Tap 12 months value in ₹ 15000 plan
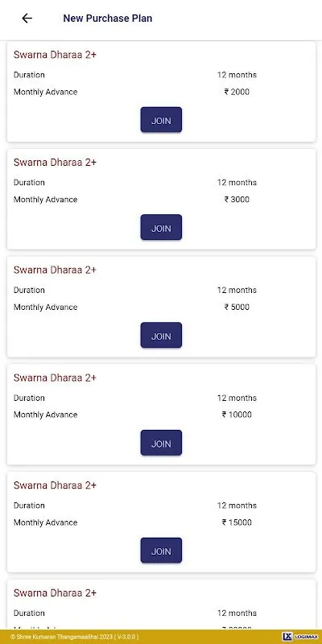The height and width of the screenshot is (644, 322). [237, 506]
